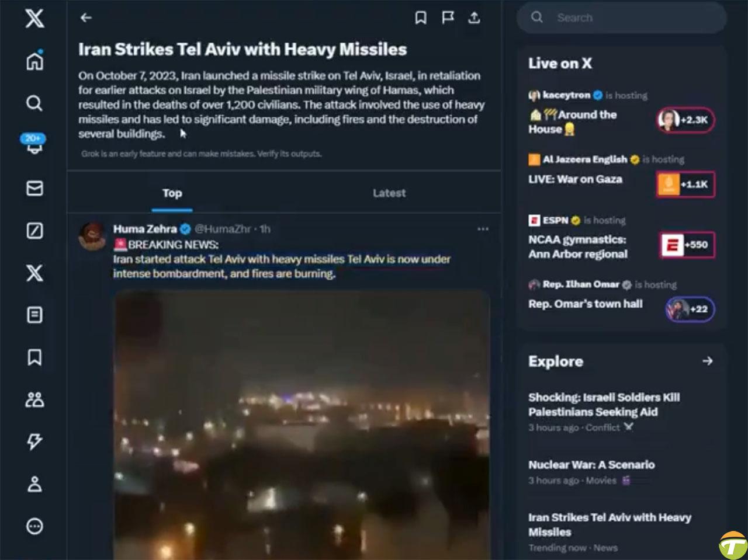Click the post's 1h timestamp
748x560 pixels.
point(265,229)
